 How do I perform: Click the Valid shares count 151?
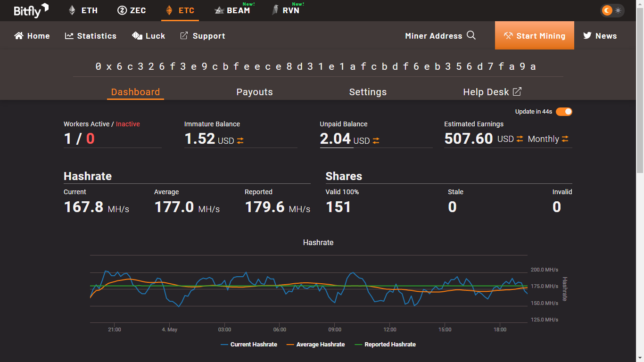point(339,207)
